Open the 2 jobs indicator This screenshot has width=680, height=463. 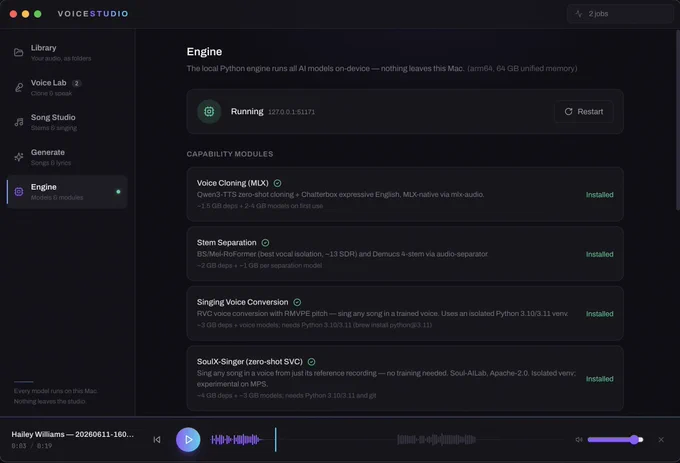pyautogui.click(x=620, y=14)
